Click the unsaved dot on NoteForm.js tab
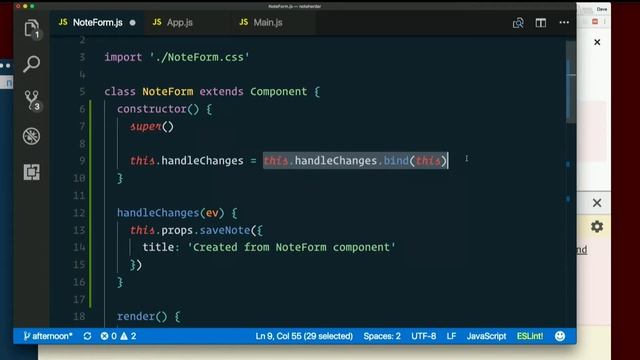Image resolution: width=640 pixels, height=360 pixels. [133, 23]
